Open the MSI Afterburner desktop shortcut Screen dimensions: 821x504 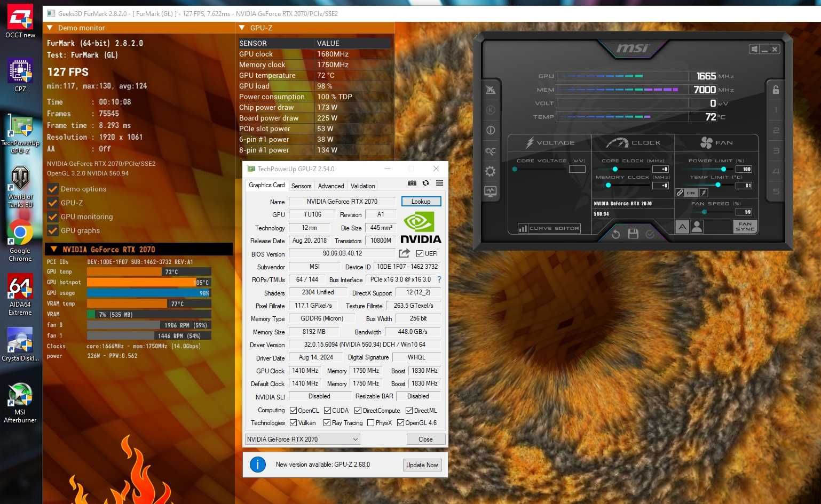click(20, 403)
